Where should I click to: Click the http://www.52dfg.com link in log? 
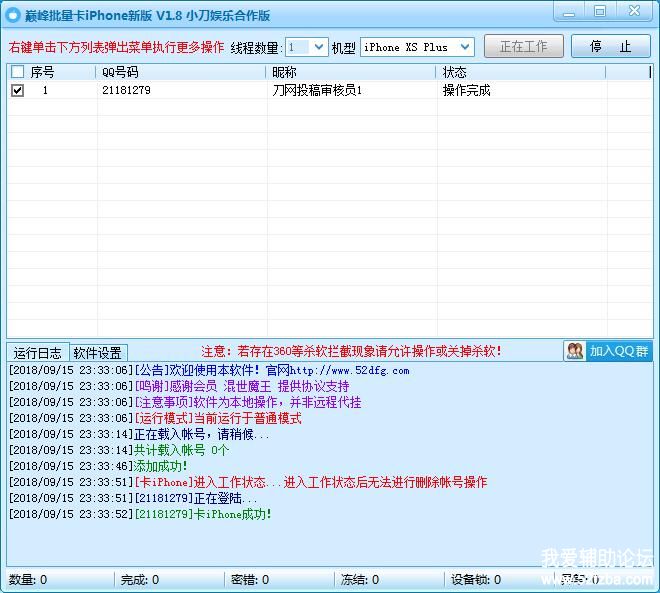click(349, 371)
